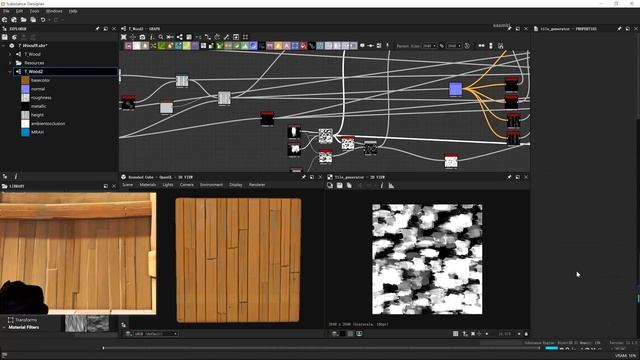Add the red node from the atomic node bar
Image resolution: width=640 pixels, height=360 pixels.
coord(303,46)
